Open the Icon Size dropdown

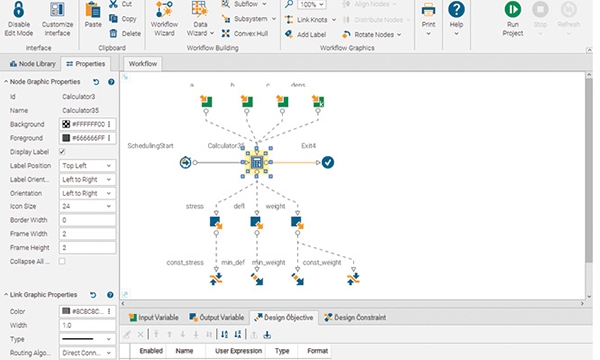click(87, 206)
